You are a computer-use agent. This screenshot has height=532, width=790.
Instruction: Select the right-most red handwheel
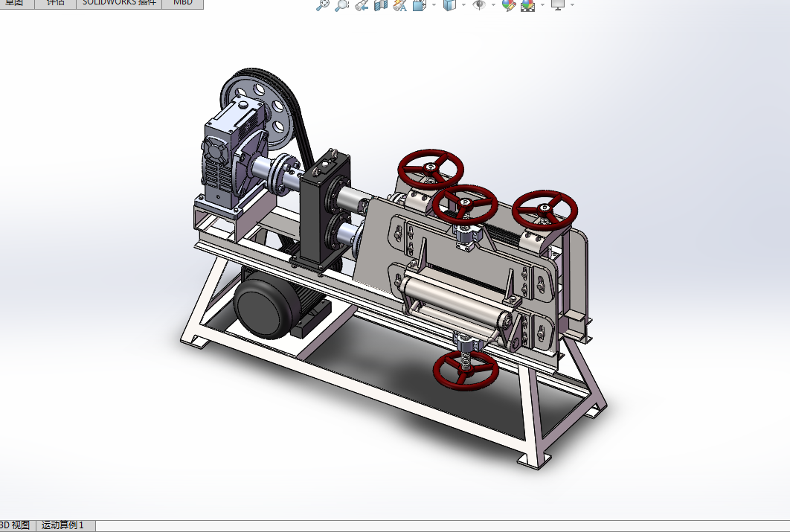click(x=545, y=210)
